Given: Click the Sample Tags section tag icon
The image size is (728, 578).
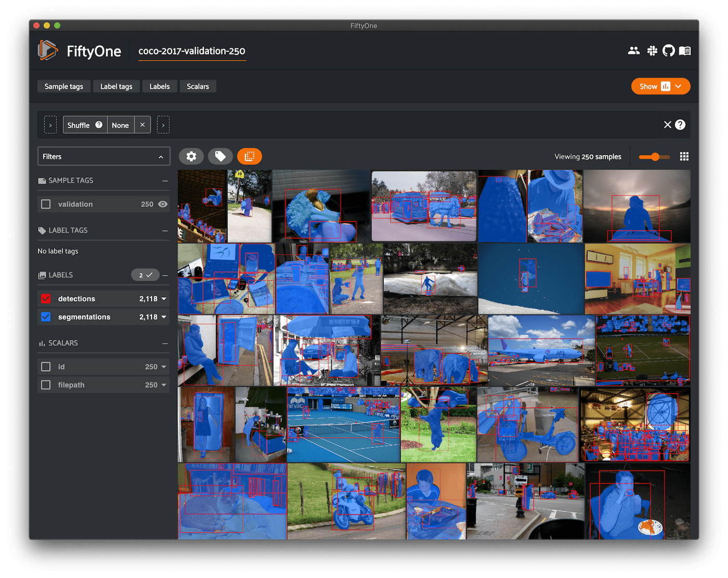Looking at the screenshot, I should click(42, 180).
